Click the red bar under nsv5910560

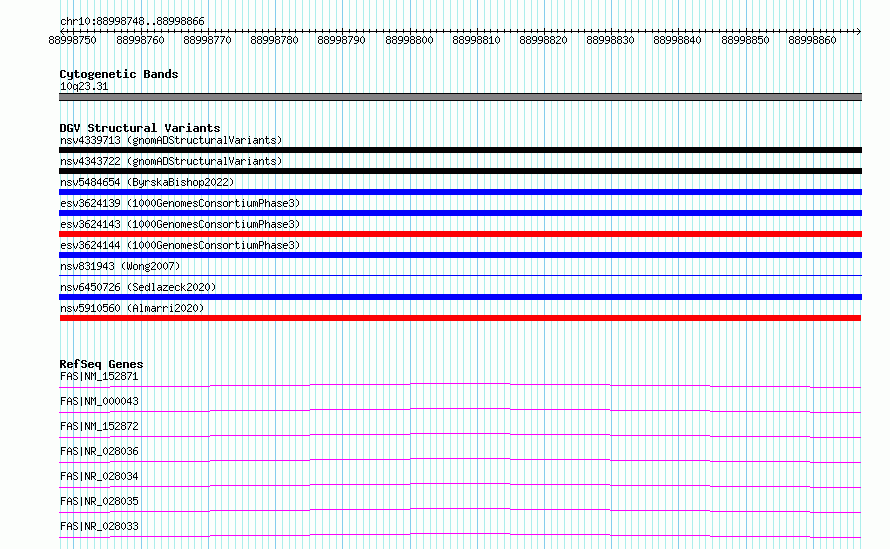click(460, 318)
